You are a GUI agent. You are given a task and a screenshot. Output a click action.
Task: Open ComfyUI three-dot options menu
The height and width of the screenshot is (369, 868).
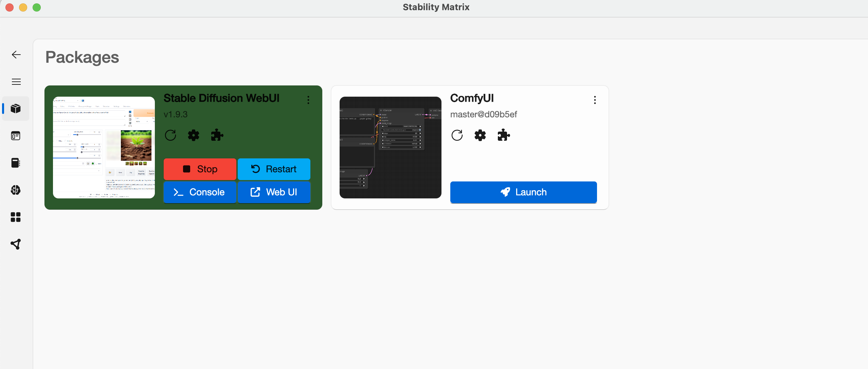(595, 100)
